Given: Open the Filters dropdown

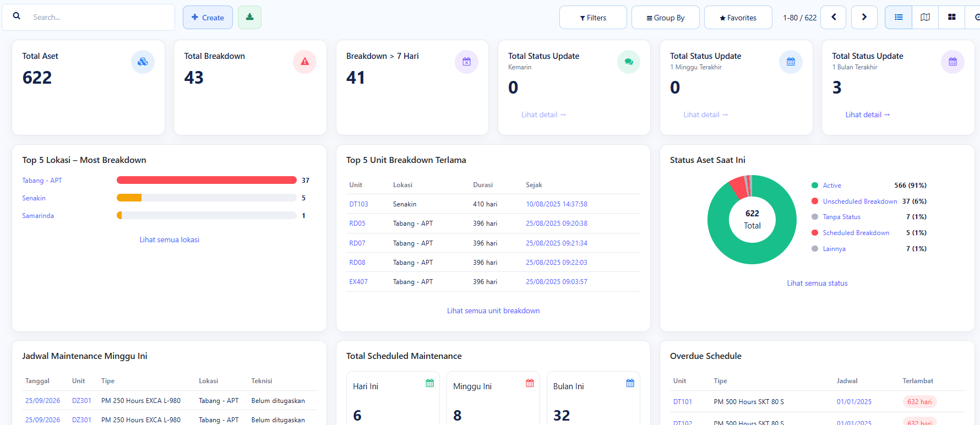Looking at the screenshot, I should tap(593, 17).
